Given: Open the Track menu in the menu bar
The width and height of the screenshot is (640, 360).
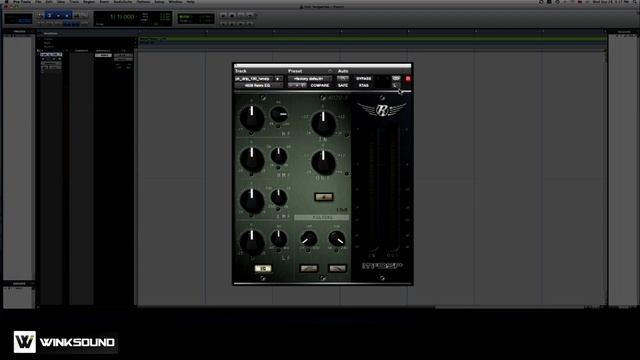Looking at the screenshot, I should (x=74, y=2).
